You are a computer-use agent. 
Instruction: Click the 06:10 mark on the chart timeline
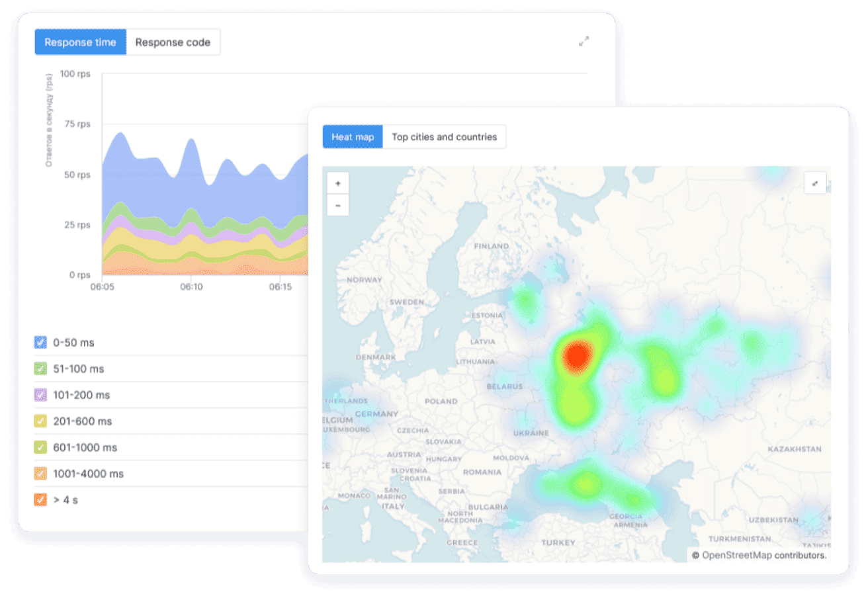(x=191, y=287)
